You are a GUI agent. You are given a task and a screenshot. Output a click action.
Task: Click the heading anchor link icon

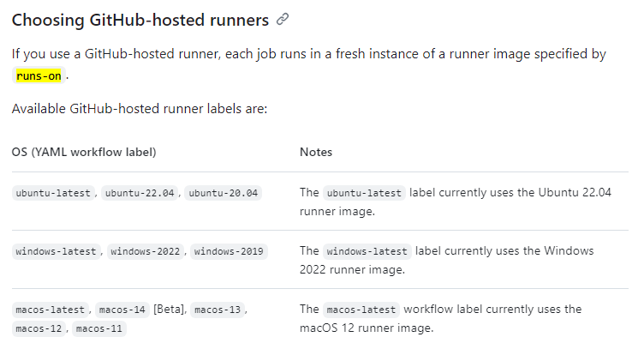(x=283, y=20)
